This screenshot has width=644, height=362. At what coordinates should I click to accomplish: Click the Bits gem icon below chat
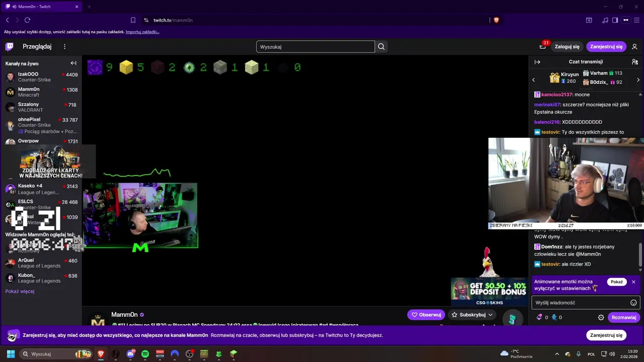[539, 317]
